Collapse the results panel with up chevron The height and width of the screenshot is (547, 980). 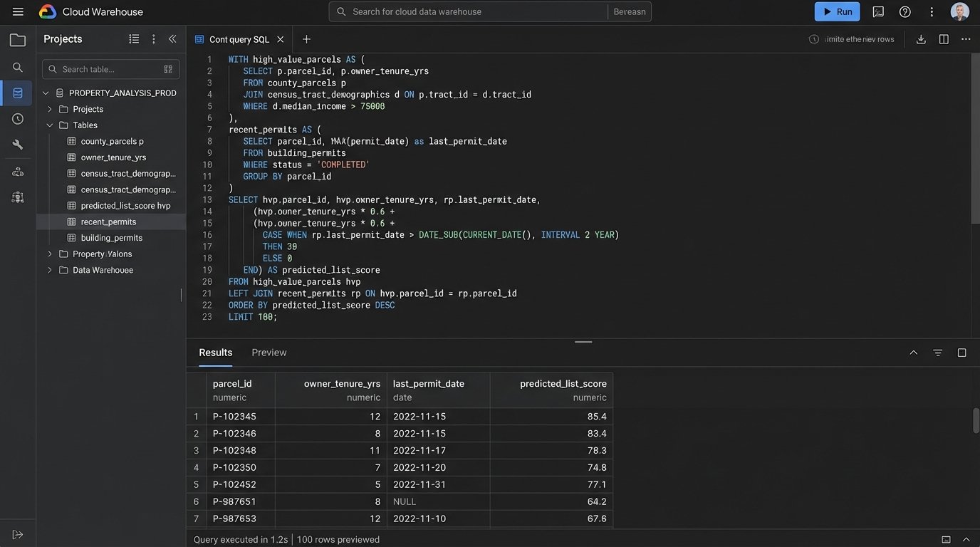[x=914, y=353]
